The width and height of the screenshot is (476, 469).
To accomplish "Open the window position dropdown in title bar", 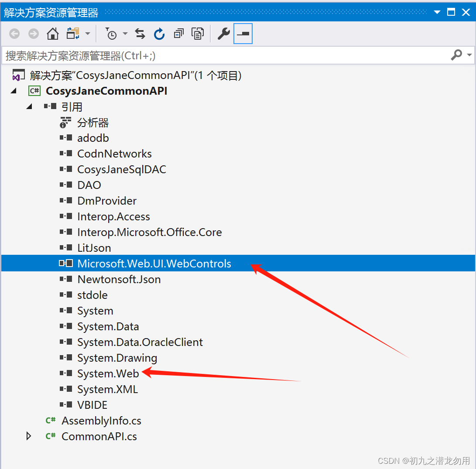I will (x=437, y=12).
